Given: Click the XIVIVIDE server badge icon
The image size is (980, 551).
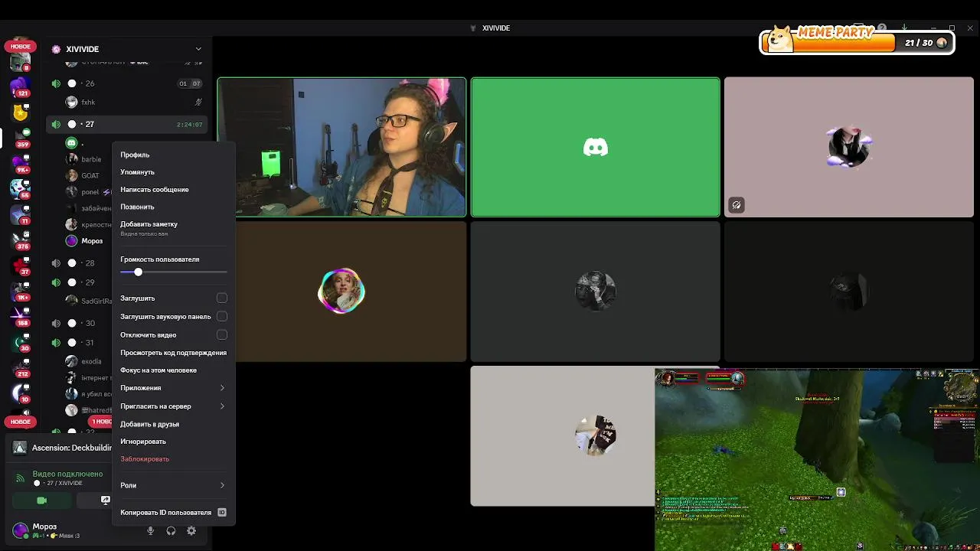Looking at the screenshot, I should (56, 49).
